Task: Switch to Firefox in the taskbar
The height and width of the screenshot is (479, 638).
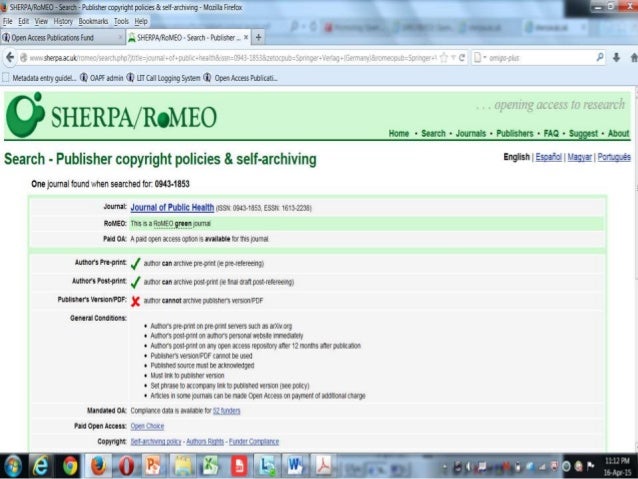Action: (98, 466)
